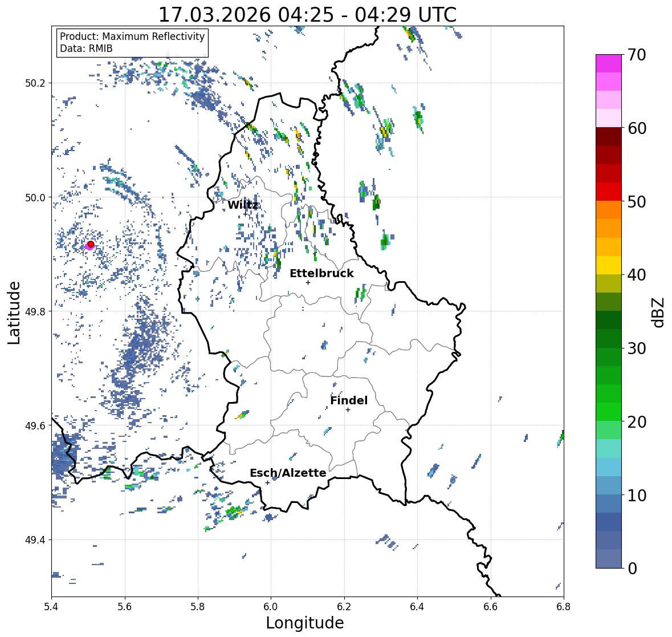Click the red radar site marker dot
672x637 pixels.
[91, 244]
